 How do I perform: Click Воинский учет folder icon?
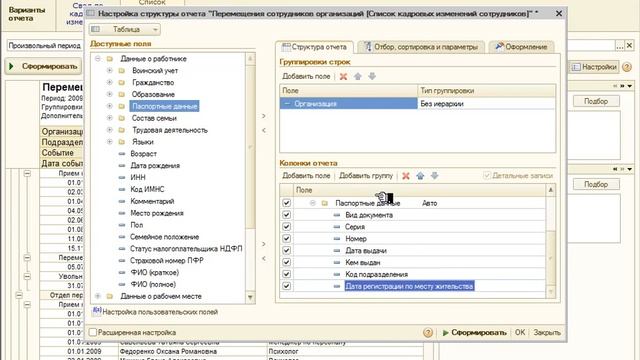122,71
